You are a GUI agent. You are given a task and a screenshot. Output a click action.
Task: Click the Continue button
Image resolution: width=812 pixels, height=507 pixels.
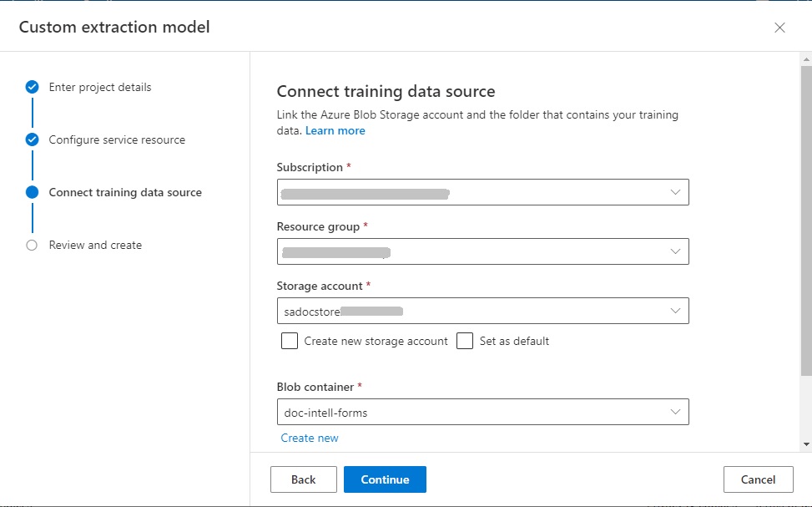pyautogui.click(x=385, y=479)
